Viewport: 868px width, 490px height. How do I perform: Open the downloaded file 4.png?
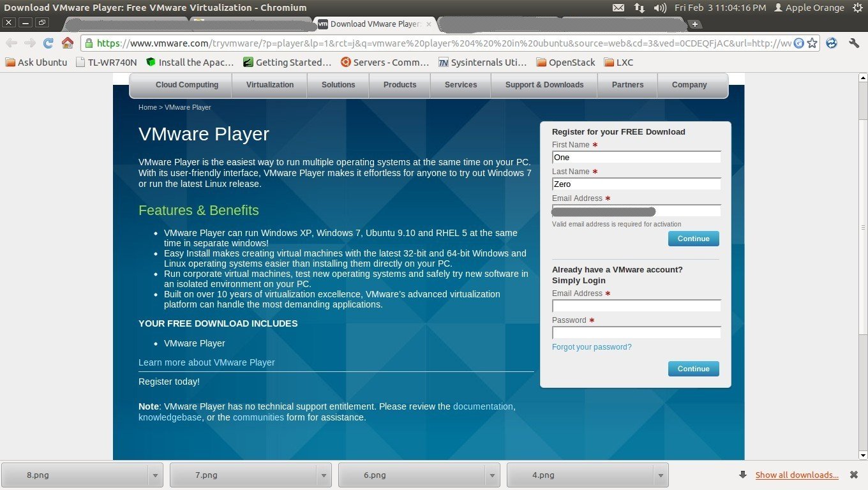click(x=581, y=475)
